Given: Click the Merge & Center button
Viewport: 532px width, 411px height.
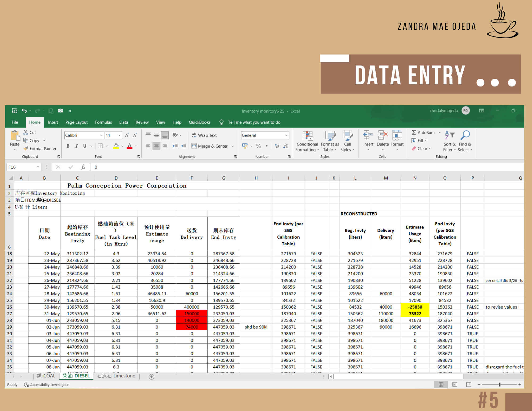Looking at the screenshot, I should point(210,146).
